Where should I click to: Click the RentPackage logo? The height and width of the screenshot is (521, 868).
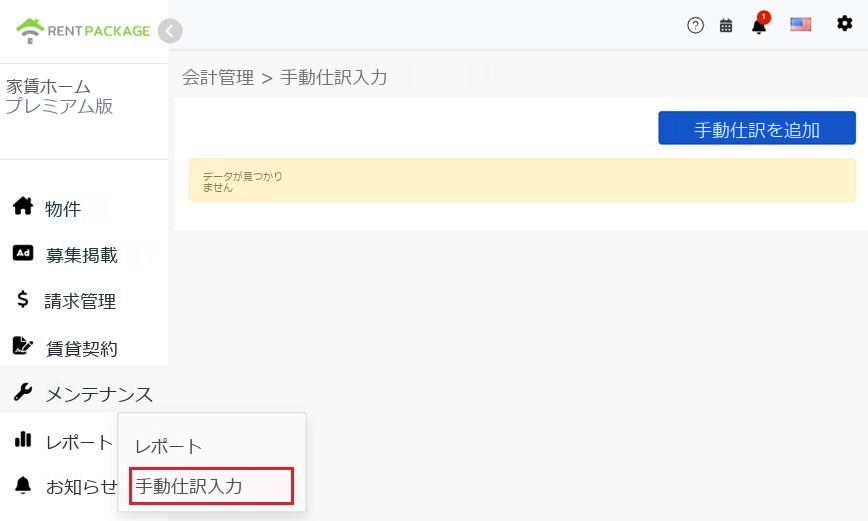[x=83, y=31]
